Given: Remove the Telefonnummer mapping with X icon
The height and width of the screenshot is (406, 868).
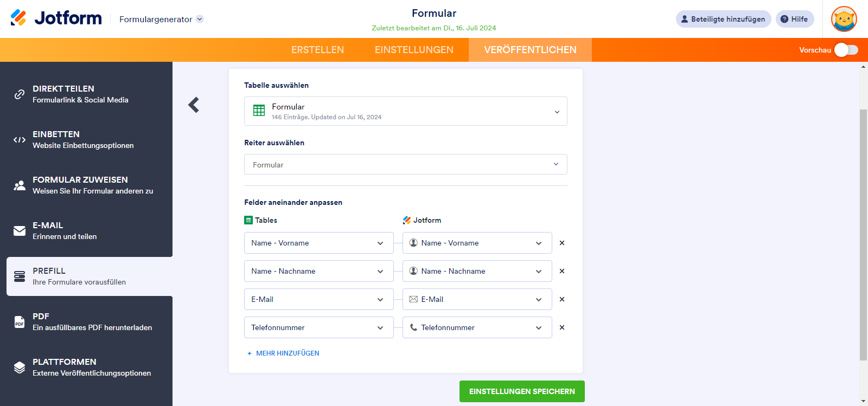Looking at the screenshot, I should point(562,327).
